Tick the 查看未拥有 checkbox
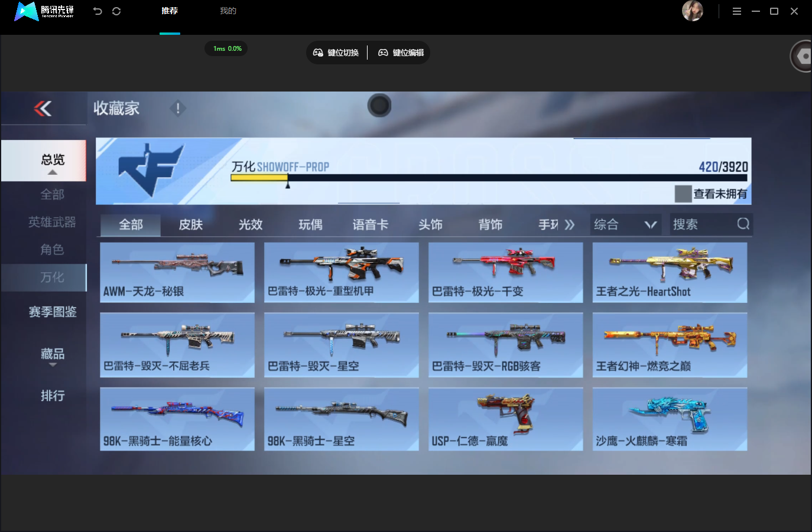The width and height of the screenshot is (812, 532). [683, 194]
